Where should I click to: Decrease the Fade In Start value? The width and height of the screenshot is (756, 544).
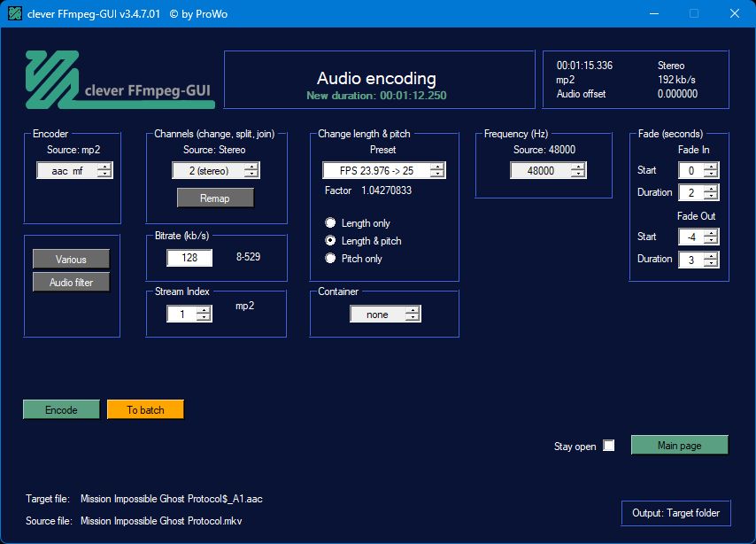[711, 175]
